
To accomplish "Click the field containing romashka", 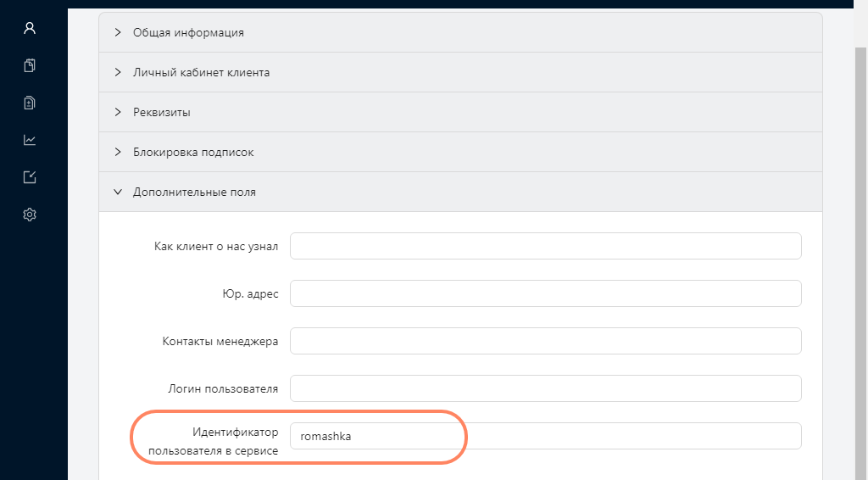I will tap(546, 436).
